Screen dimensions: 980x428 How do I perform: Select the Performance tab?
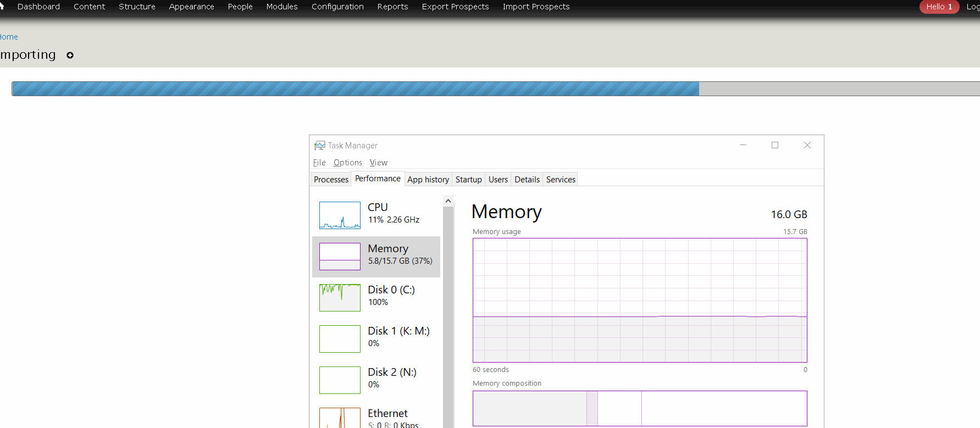point(378,179)
